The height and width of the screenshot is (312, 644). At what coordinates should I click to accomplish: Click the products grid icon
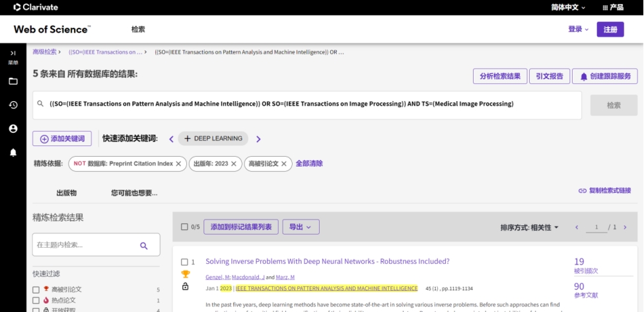[x=605, y=7]
